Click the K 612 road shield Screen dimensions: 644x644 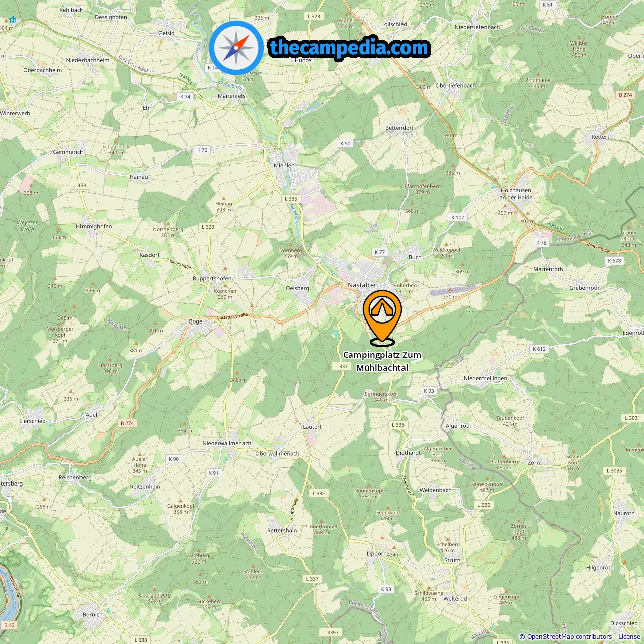(x=539, y=349)
